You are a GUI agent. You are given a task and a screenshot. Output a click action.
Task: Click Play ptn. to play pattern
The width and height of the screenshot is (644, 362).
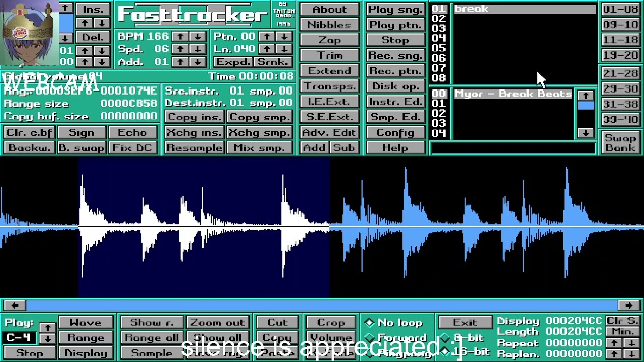click(395, 25)
